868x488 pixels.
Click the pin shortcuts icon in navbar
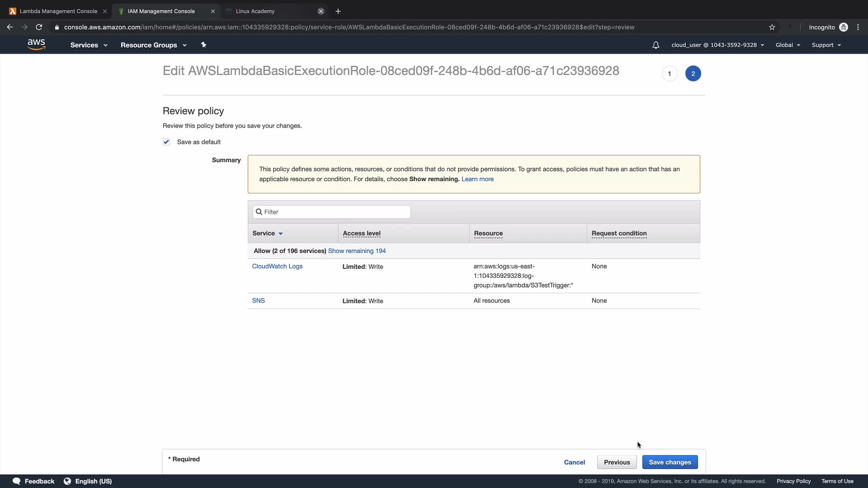point(203,45)
